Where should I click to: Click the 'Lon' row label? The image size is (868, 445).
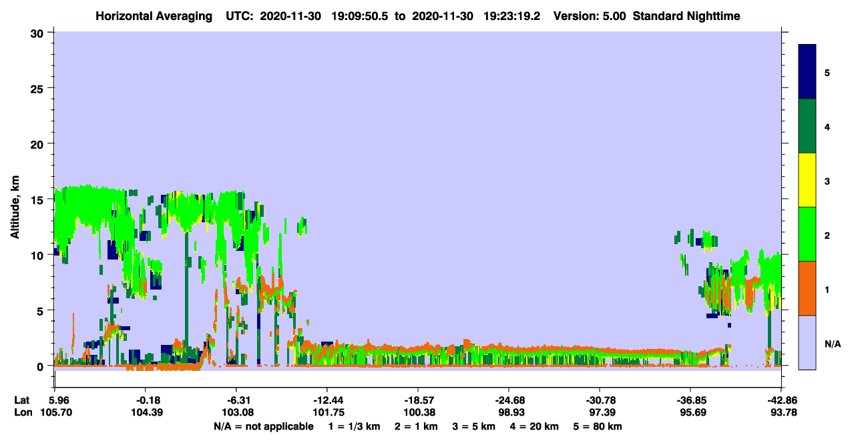coord(23,412)
